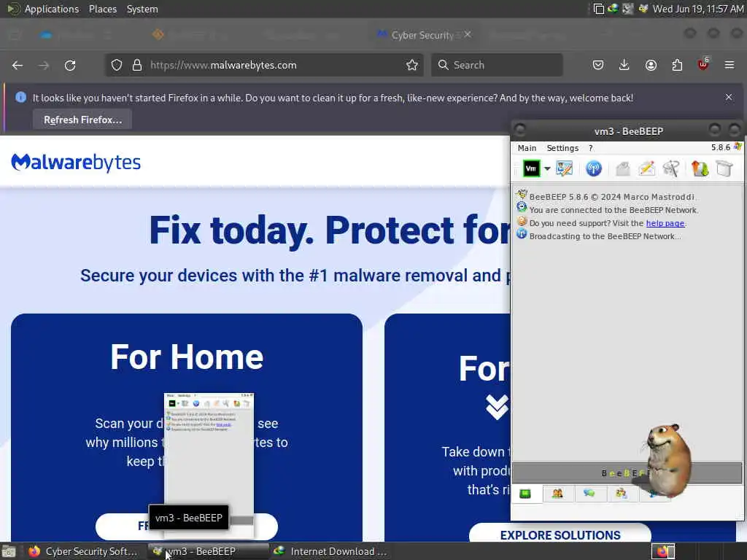747x560 pixels.
Task: Click the Firefox Search box
Action: pos(497,65)
